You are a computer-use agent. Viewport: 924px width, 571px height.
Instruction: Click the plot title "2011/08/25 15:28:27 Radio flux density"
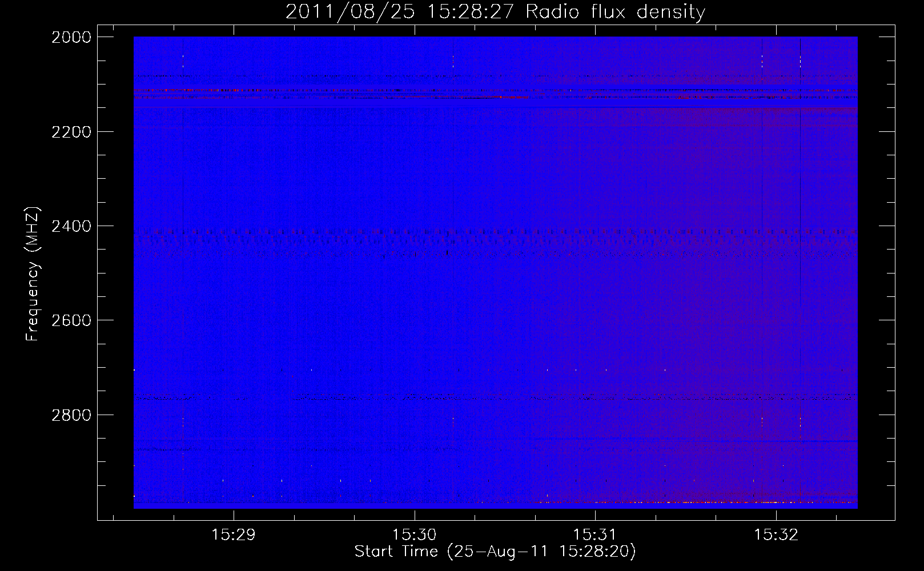(495, 12)
